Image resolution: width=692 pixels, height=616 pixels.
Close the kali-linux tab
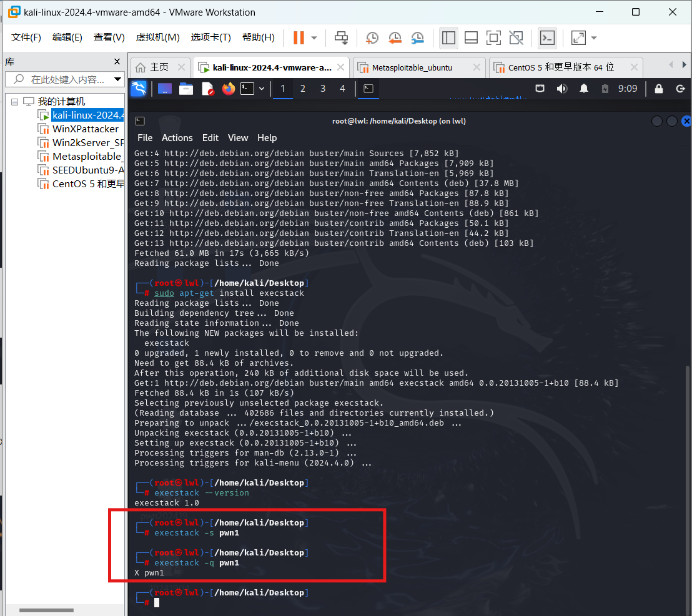341,67
